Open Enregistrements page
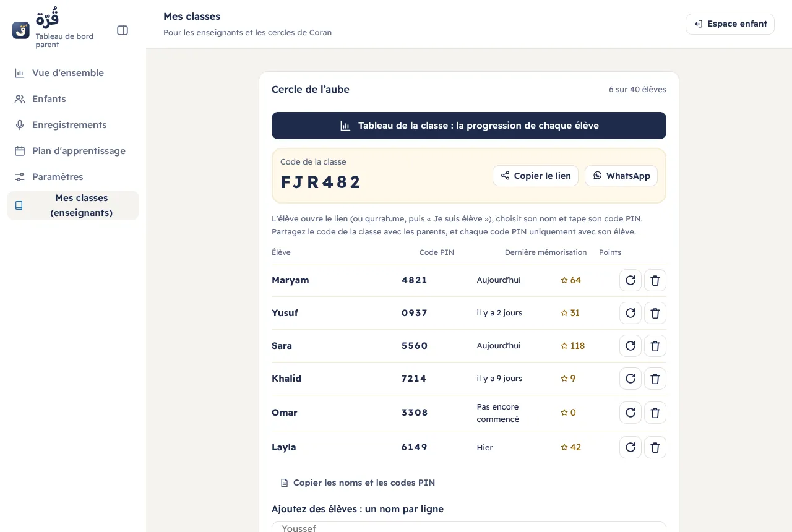Screen dimensions: 792x532 (x=73, y=125)
